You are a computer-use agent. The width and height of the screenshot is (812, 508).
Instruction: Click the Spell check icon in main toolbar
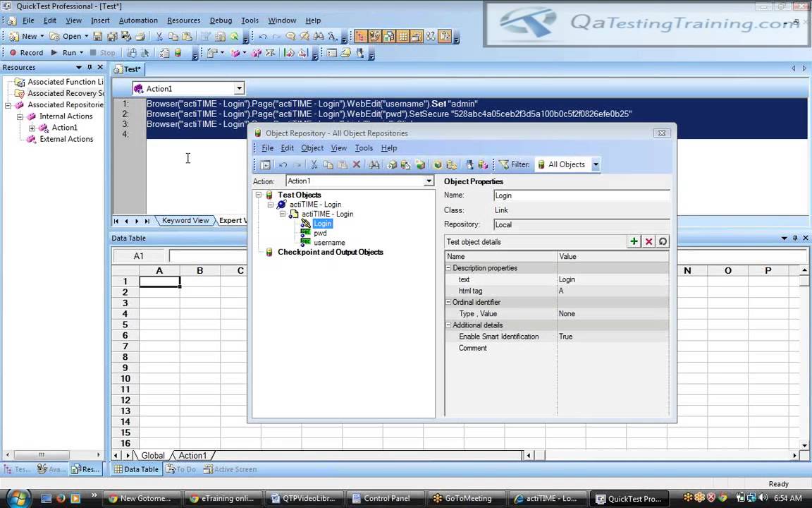coord(333,36)
